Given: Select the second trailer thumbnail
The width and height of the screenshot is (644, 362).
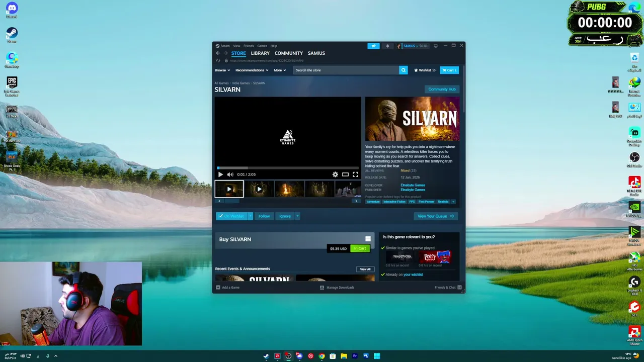Looking at the screenshot, I should tap(259, 189).
